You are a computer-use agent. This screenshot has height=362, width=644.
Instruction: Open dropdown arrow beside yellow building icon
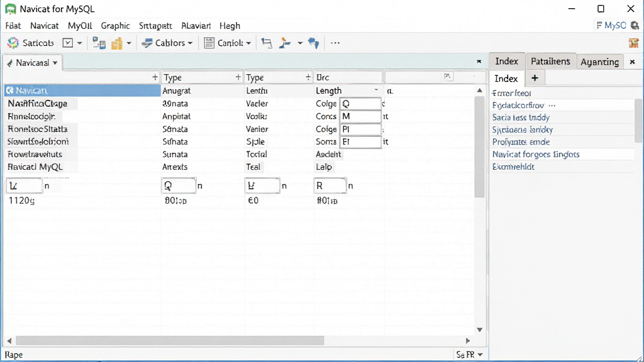(128, 43)
